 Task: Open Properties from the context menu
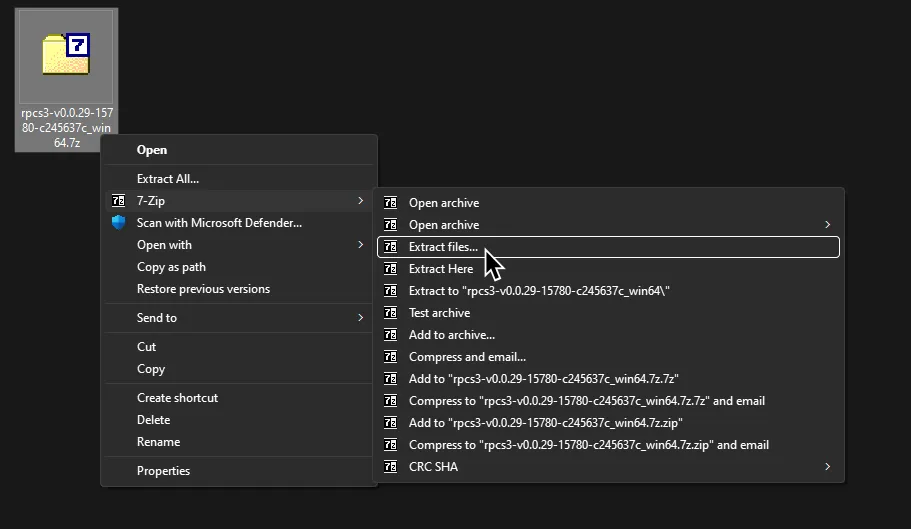coord(238,471)
